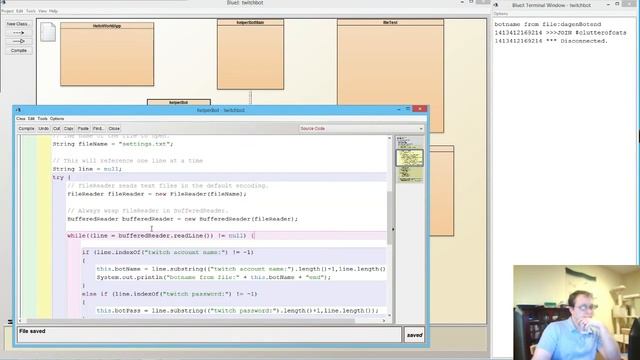Click the else if 'twitch password:' line

coord(169,294)
